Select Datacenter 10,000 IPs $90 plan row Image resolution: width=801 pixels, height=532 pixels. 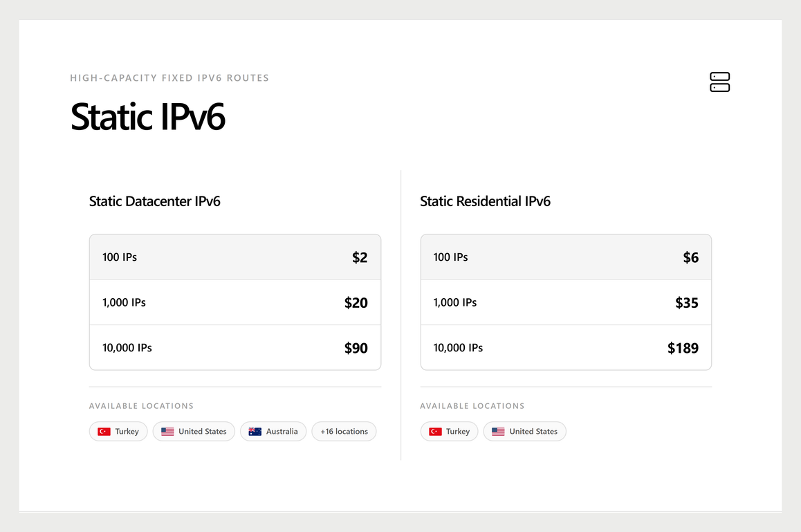(235, 347)
